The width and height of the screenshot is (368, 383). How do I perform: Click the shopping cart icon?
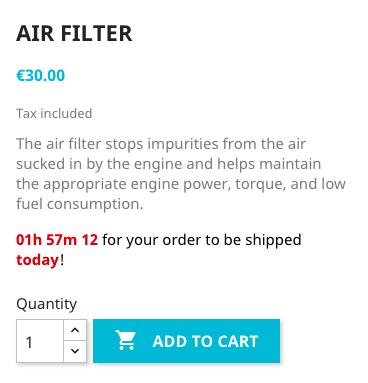[125, 340]
